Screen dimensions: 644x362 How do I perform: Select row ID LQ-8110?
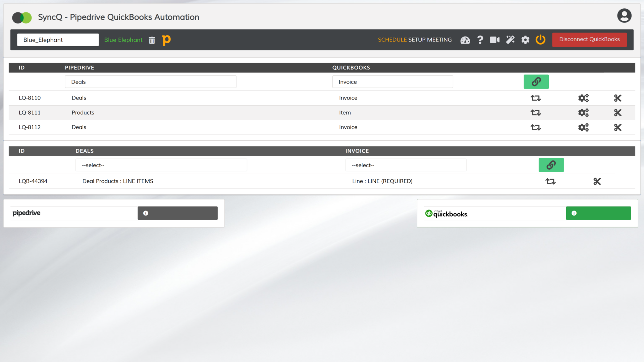pos(30,98)
